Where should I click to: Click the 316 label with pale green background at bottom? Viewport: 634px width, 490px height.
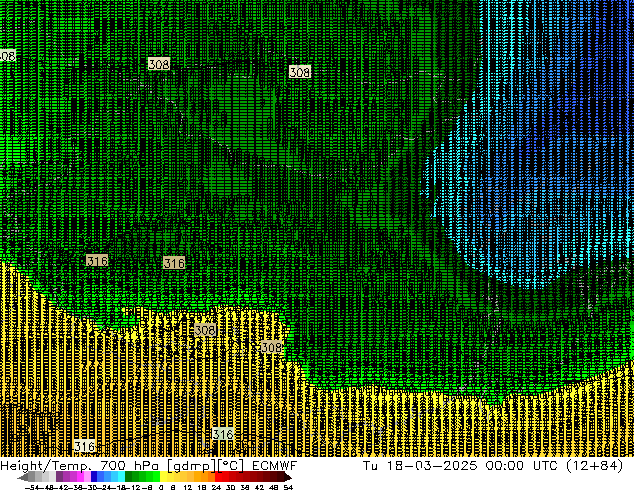pyautogui.click(x=223, y=434)
